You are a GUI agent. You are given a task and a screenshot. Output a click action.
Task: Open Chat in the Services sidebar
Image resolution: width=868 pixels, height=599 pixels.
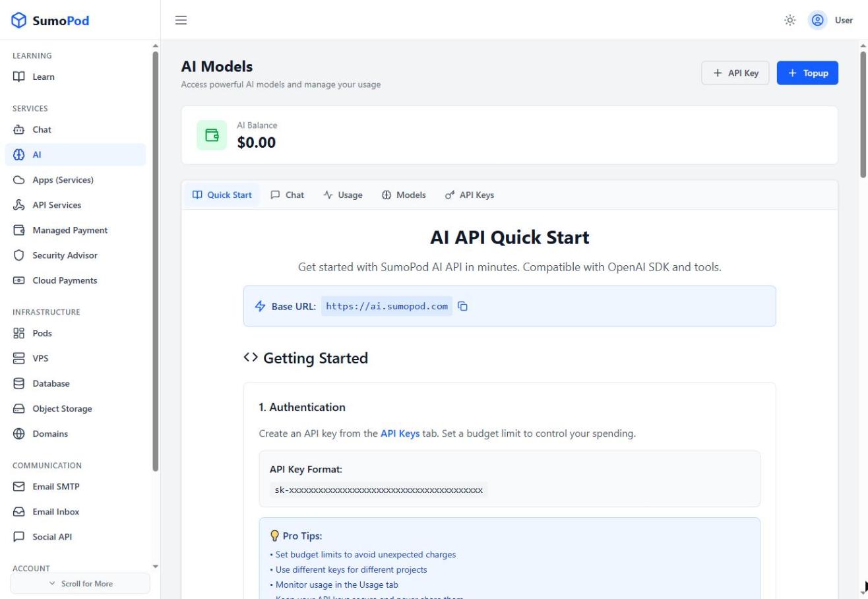75,129
